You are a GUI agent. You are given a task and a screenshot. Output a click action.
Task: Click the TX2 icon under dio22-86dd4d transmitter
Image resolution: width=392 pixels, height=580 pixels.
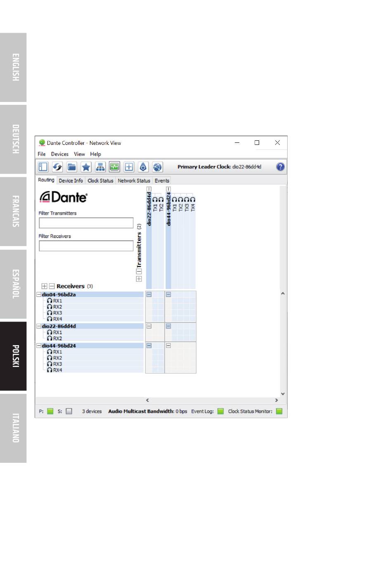161,200
